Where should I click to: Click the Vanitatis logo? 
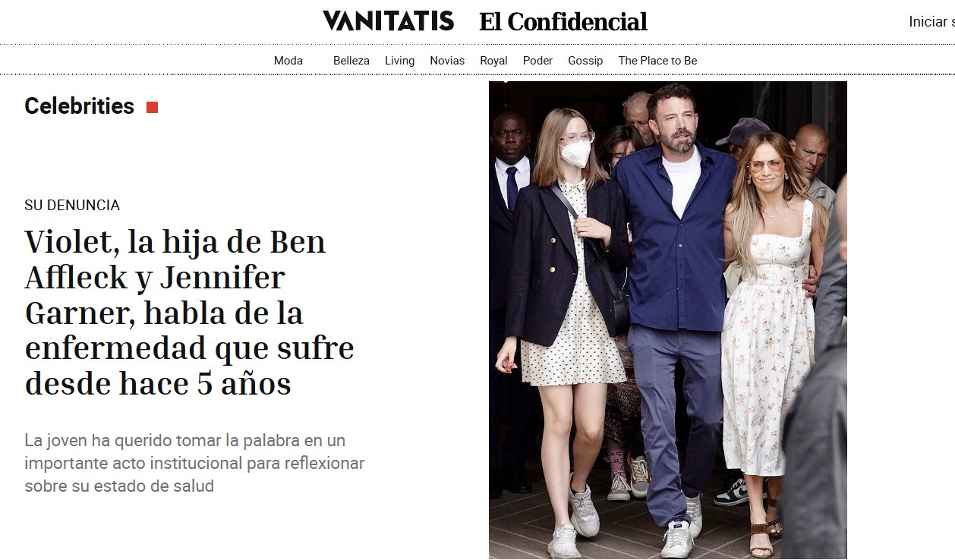pos(388,21)
